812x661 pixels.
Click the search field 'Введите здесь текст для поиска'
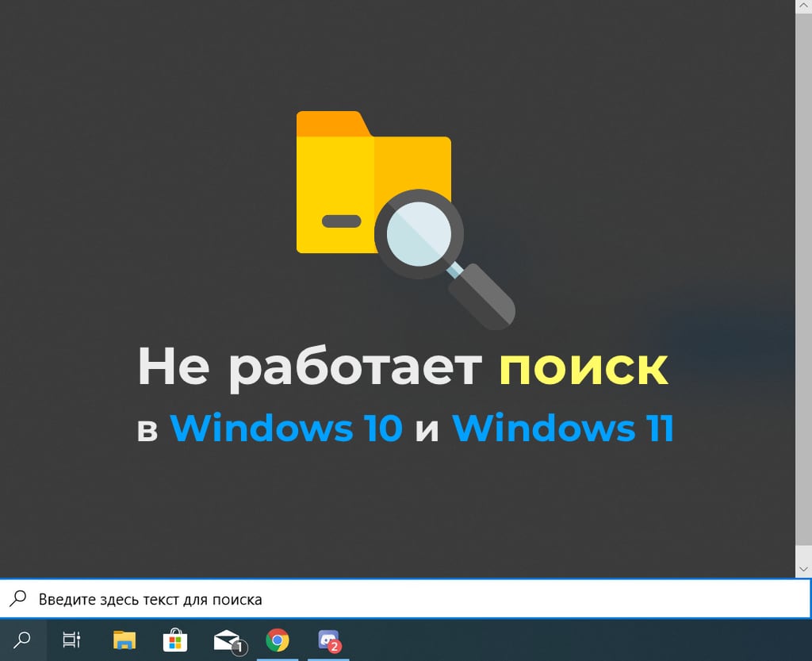point(405,599)
